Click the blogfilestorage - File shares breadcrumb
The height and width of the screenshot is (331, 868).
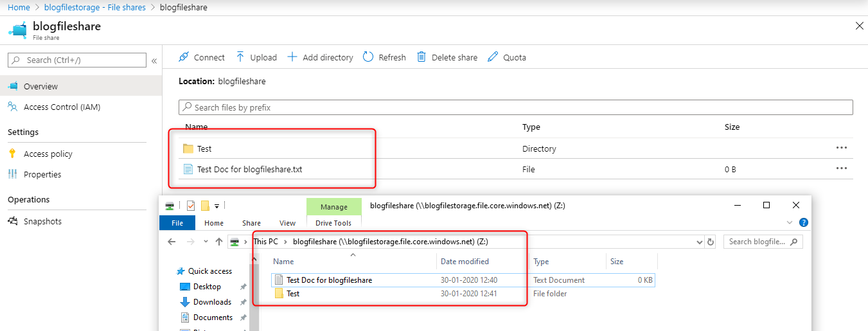95,7
